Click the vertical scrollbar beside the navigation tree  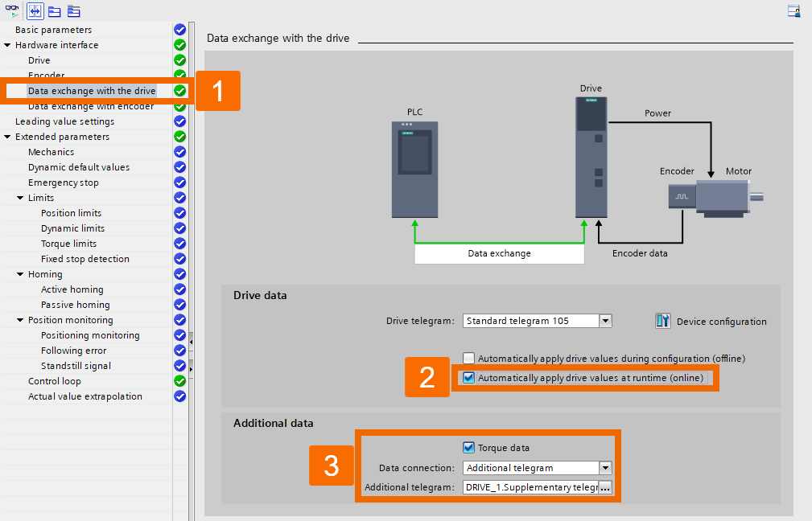pos(189,241)
